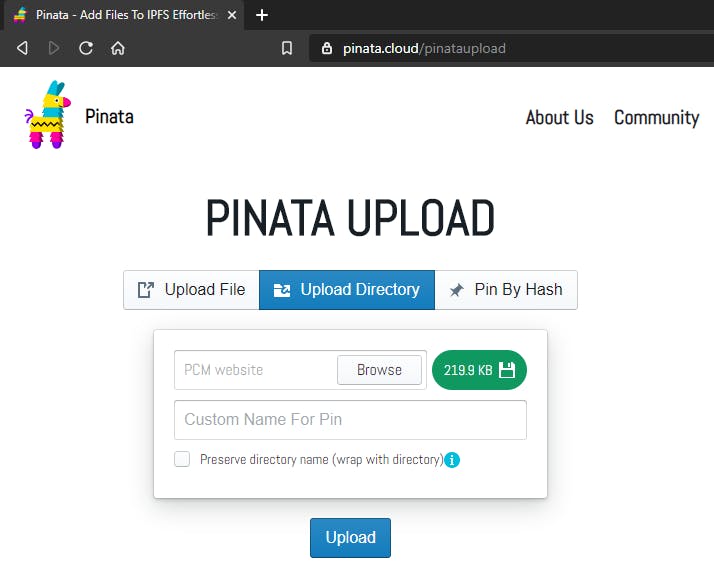Focus the Custom Name For Pin field
Image resolution: width=714 pixels, height=573 pixels.
[350, 420]
